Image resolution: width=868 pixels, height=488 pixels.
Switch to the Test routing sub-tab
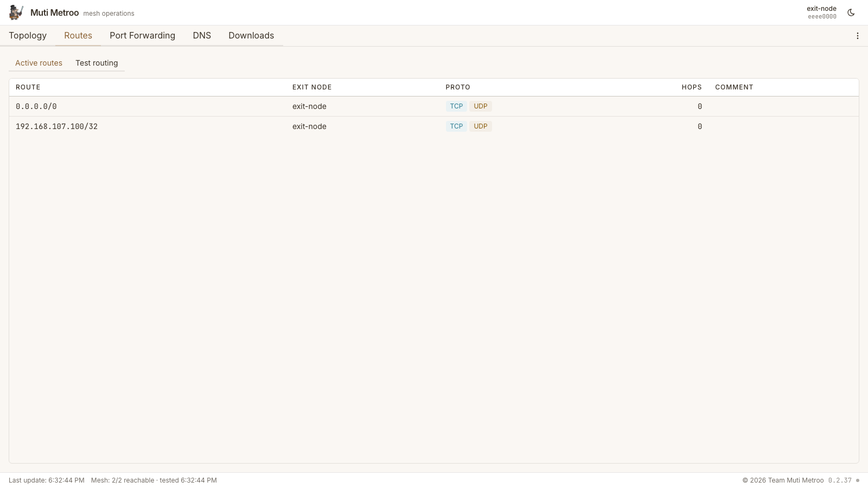pos(97,63)
